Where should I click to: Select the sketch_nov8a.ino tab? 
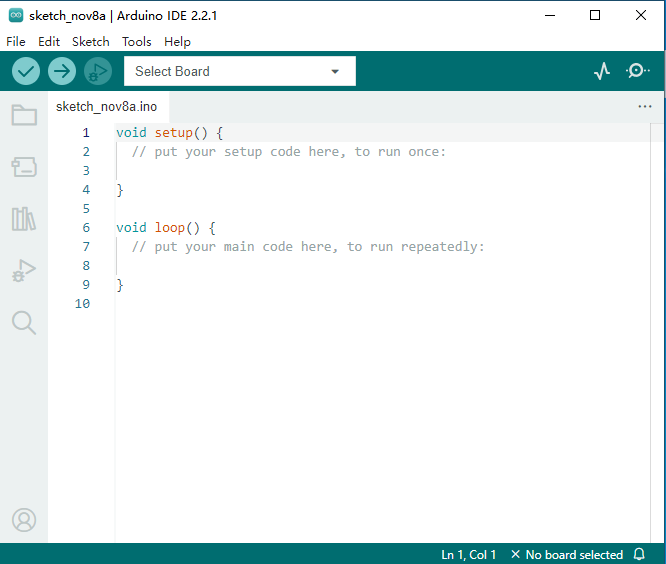(x=107, y=106)
